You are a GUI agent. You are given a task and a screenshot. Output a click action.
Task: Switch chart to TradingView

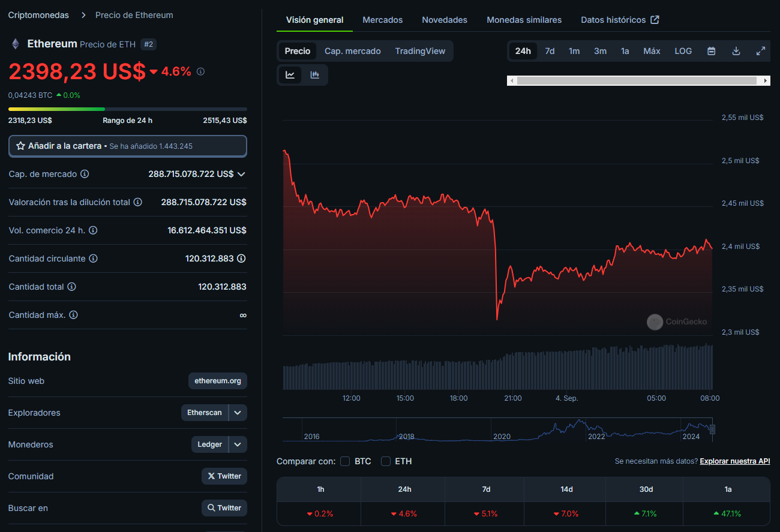coord(420,51)
